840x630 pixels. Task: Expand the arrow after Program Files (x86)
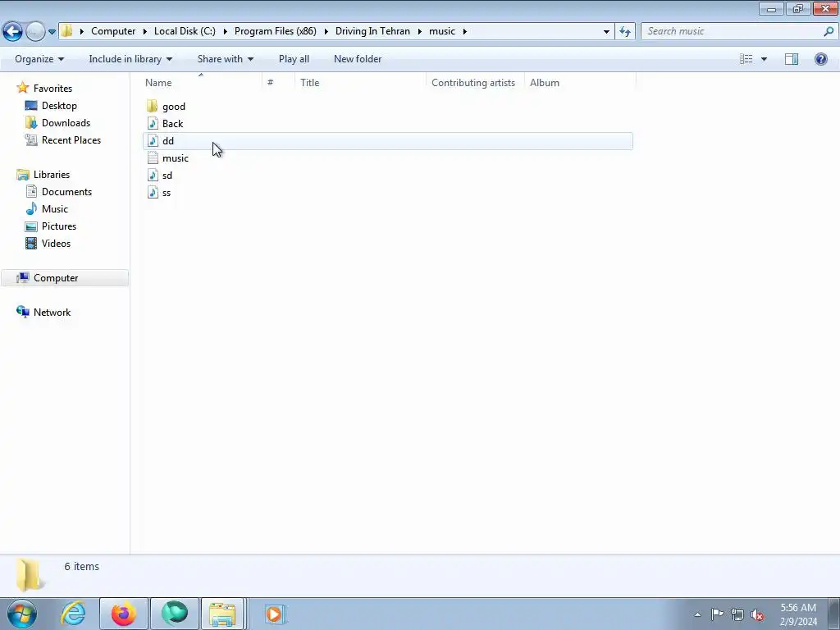pos(326,32)
